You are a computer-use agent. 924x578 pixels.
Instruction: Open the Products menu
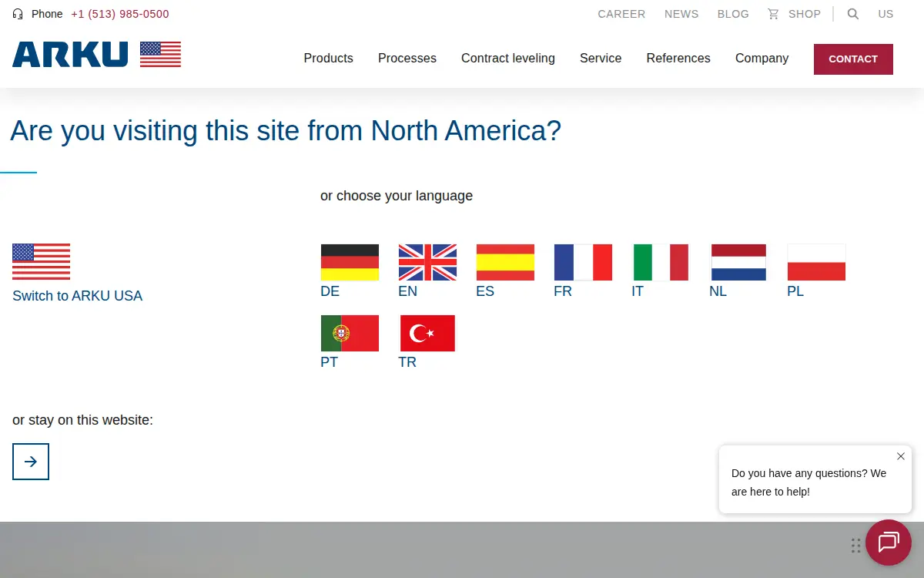click(x=329, y=59)
